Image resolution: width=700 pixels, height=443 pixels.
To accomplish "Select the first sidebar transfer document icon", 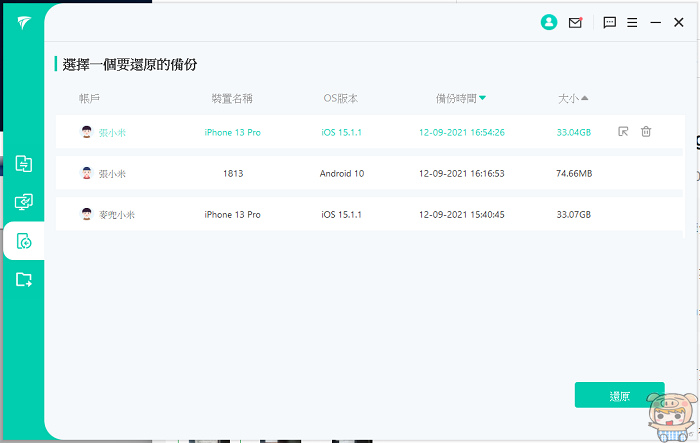I will pyautogui.click(x=24, y=163).
